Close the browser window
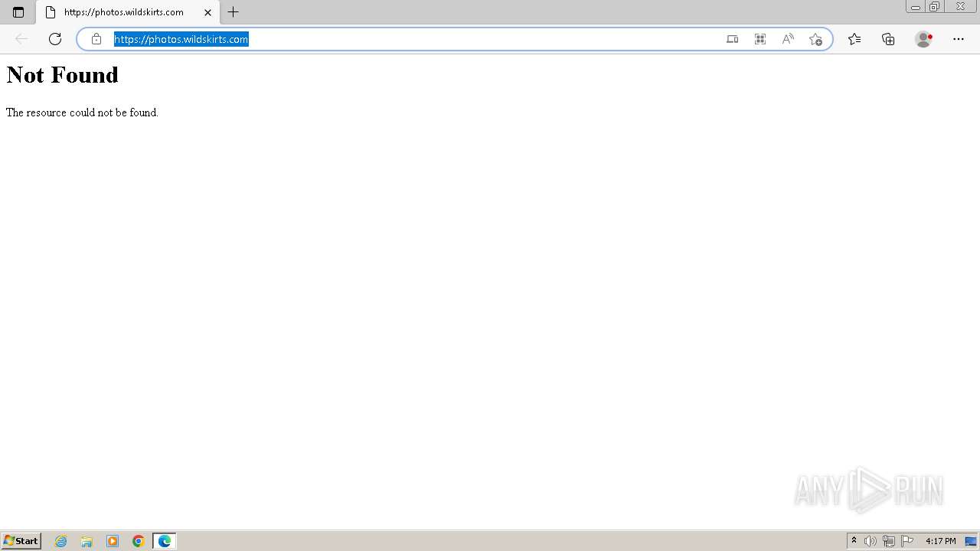This screenshot has height=551, width=980. click(x=961, y=7)
